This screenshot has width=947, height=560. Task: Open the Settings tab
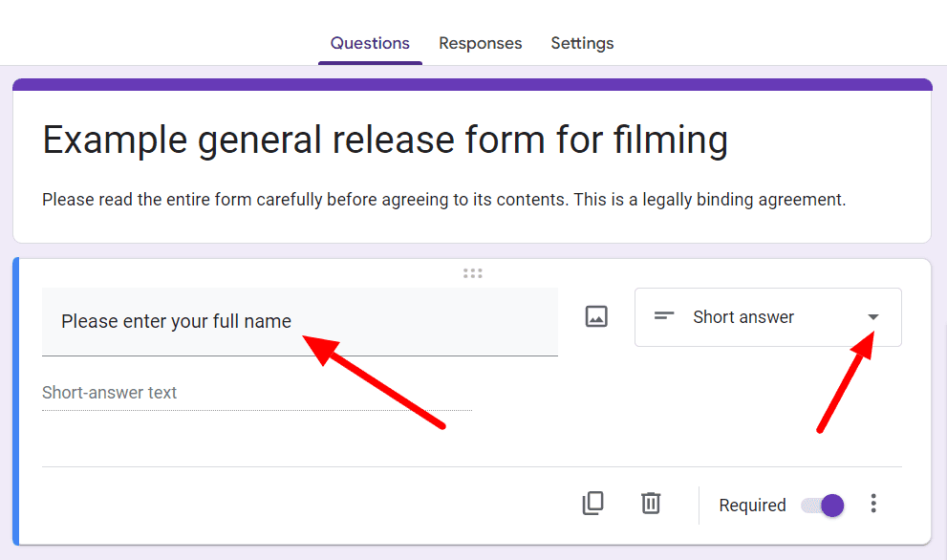pyautogui.click(x=582, y=44)
